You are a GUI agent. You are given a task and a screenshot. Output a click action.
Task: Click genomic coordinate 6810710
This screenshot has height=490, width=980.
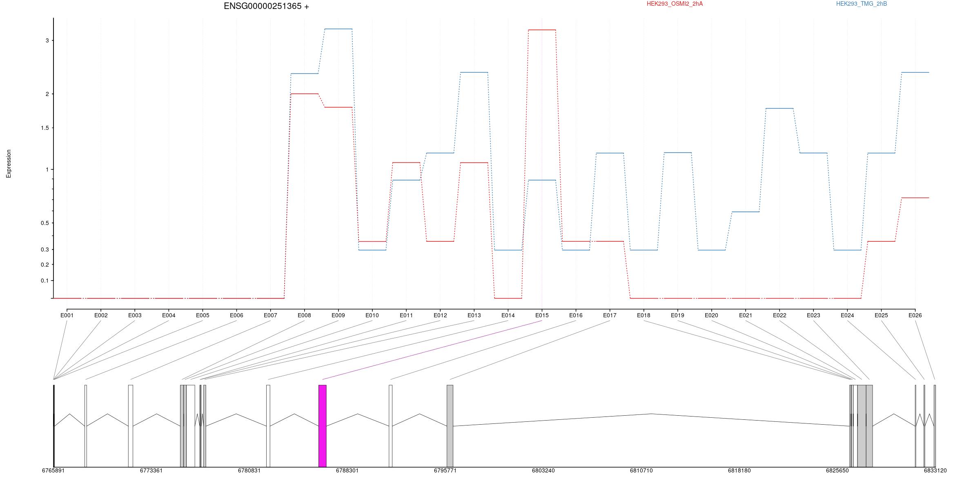pos(641,470)
